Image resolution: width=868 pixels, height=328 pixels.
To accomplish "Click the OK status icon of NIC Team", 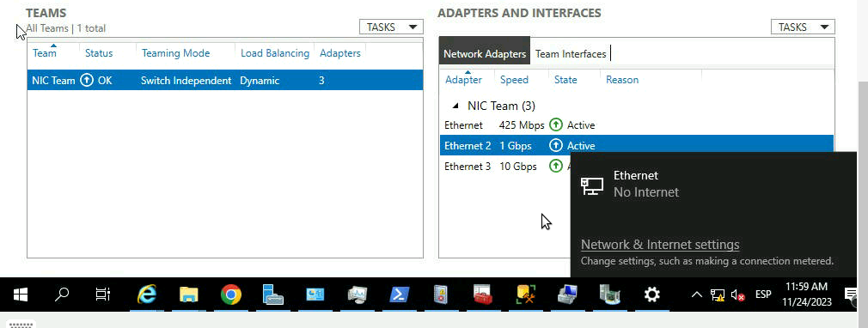I will coord(86,80).
